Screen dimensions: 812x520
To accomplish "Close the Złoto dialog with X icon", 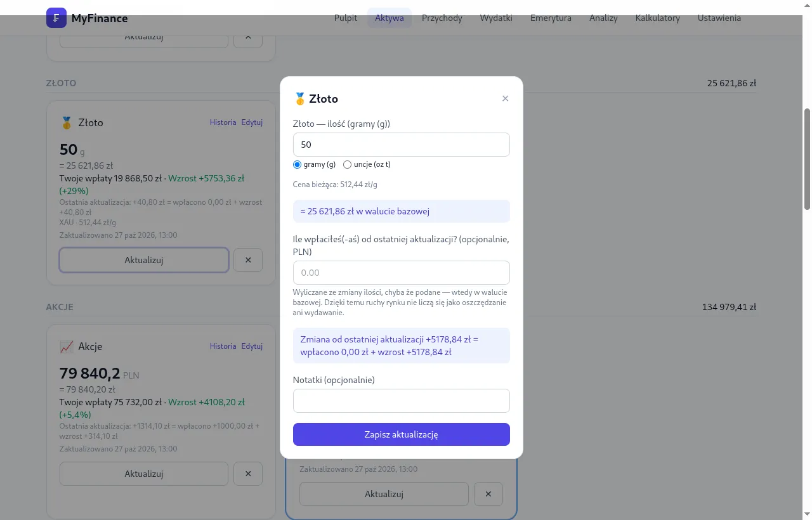I will tap(505, 98).
